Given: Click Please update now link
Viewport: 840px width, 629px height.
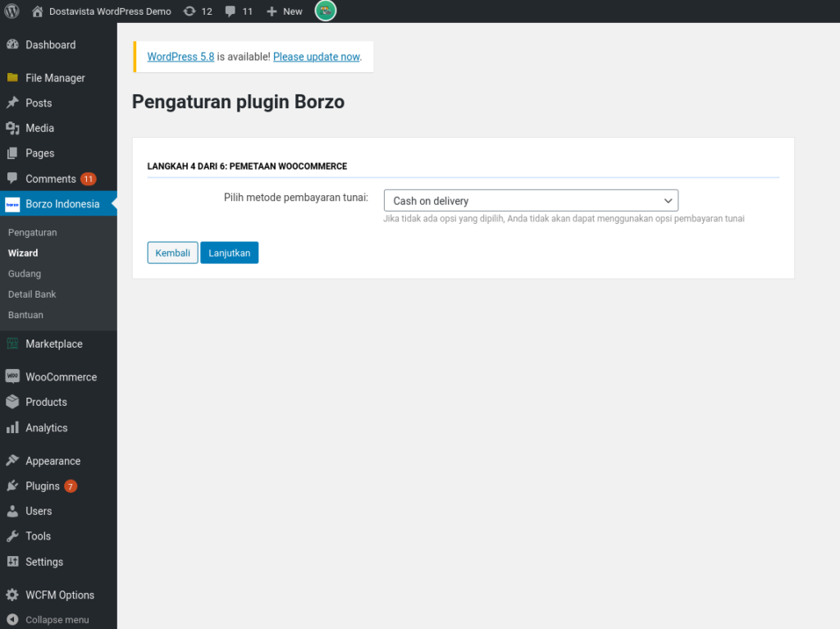Looking at the screenshot, I should pos(317,57).
